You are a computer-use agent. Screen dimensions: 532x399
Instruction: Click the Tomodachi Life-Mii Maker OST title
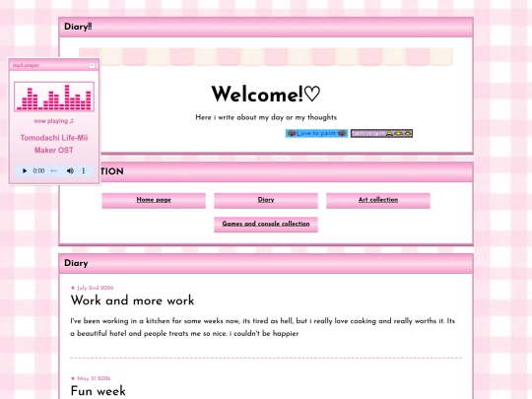coord(54,144)
